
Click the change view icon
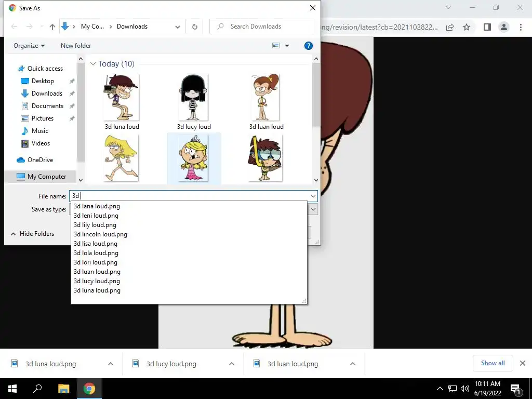pos(276,46)
